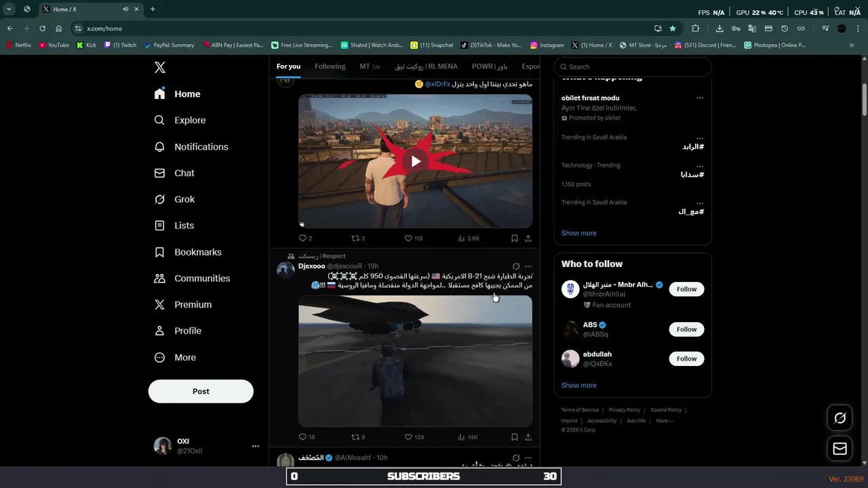Open Premium from the sidebar

pos(184,304)
